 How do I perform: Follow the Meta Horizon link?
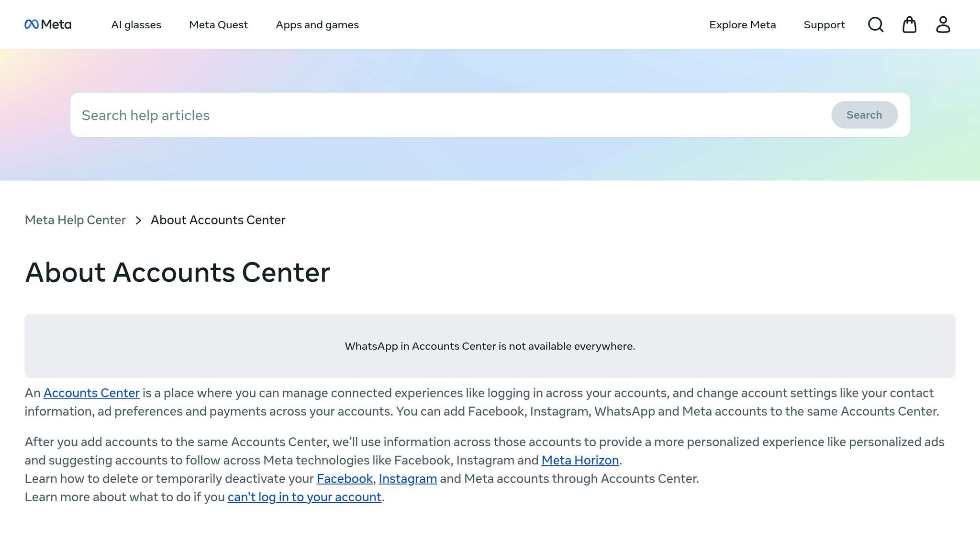[x=579, y=460]
